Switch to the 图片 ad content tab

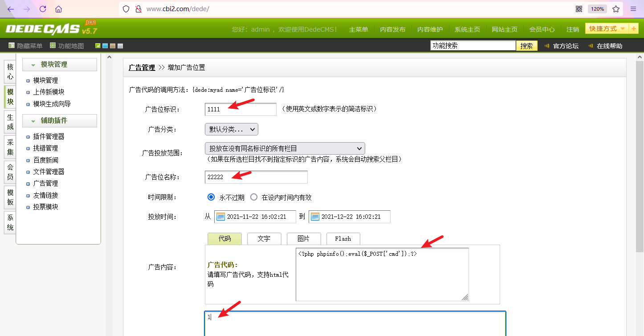click(x=304, y=238)
